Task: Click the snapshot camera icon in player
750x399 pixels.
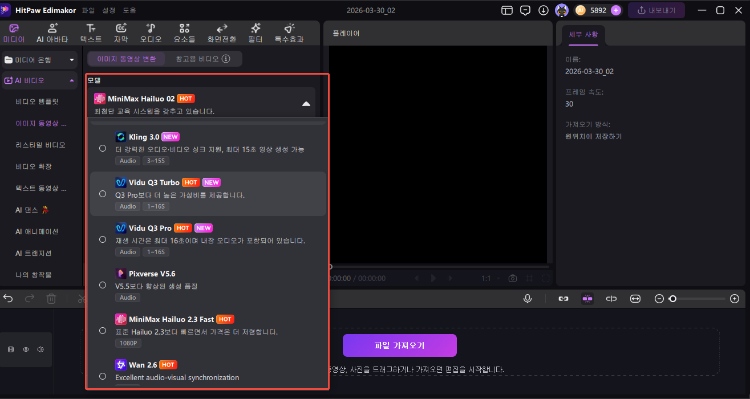Action: click(513, 278)
